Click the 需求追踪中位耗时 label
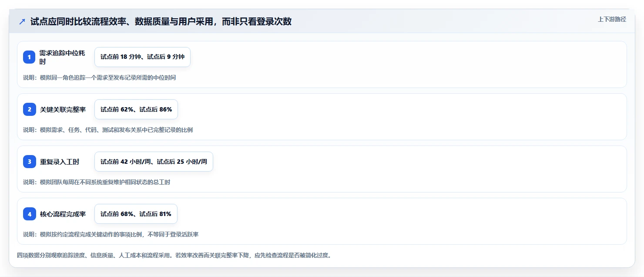 point(62,57)
